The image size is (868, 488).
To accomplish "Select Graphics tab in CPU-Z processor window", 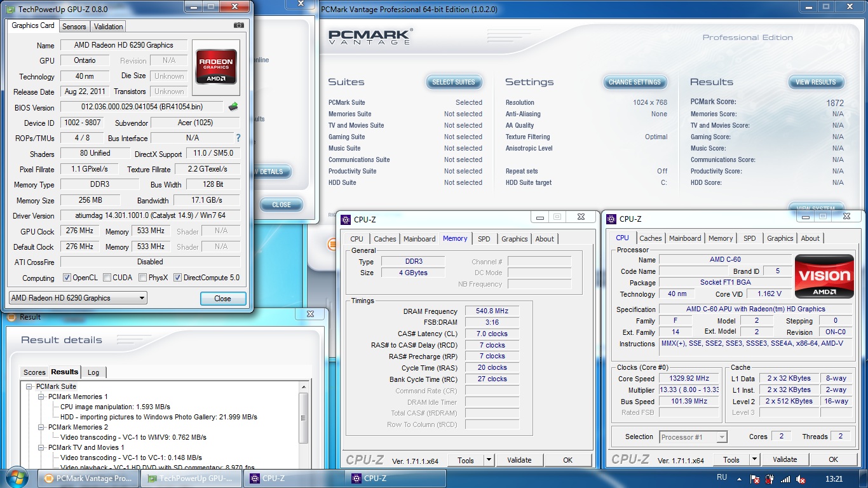I will click(x=780, y=238).
